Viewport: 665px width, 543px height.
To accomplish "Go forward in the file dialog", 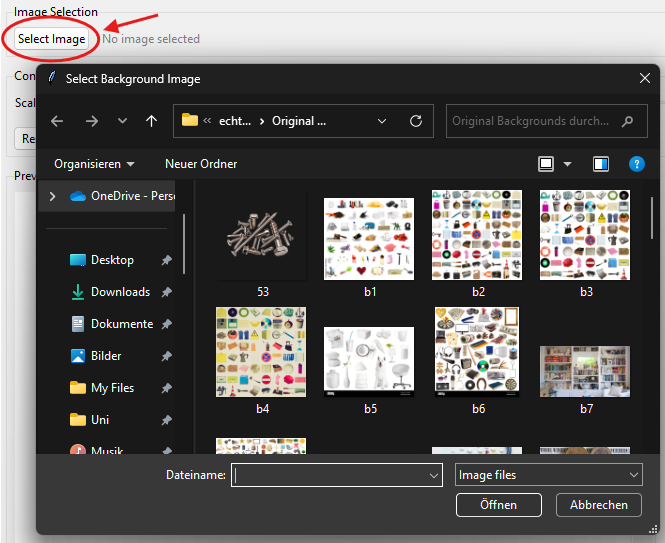I will (92, 121).
